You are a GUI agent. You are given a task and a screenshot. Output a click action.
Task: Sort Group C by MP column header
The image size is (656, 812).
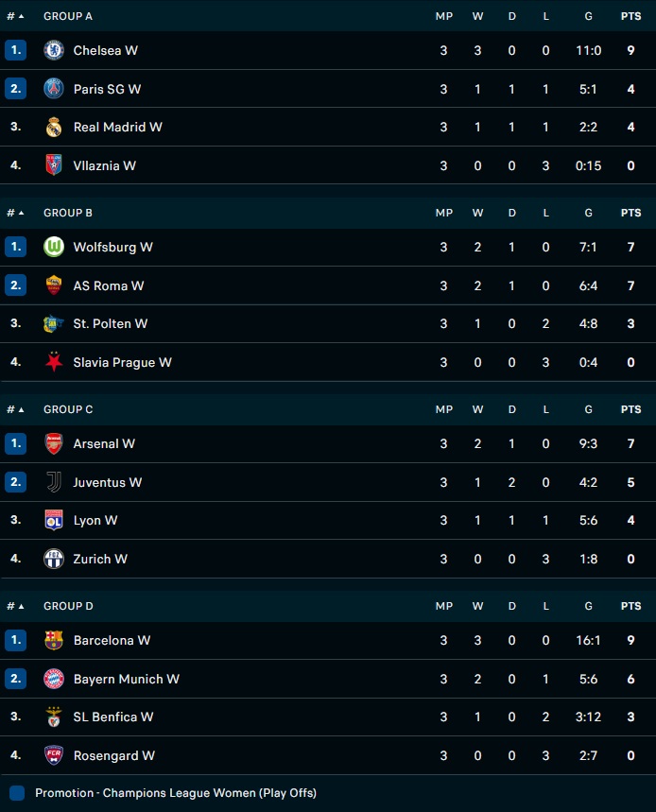(x=443, y=409)
